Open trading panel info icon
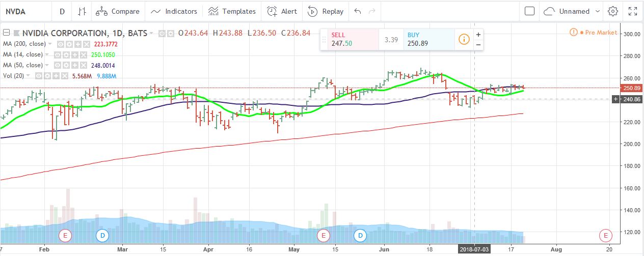 tap(464, 39)
